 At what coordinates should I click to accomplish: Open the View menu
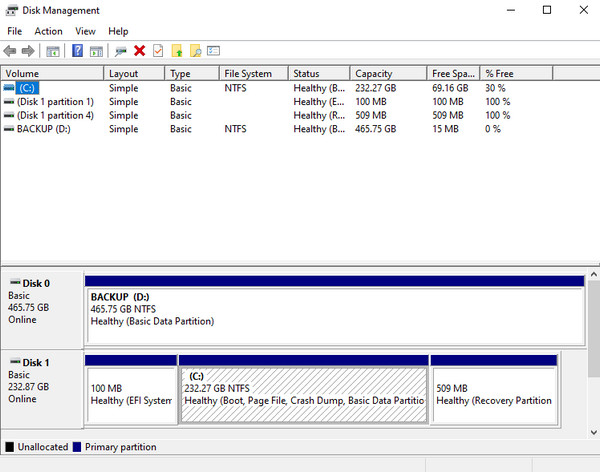tap(85, 31)
